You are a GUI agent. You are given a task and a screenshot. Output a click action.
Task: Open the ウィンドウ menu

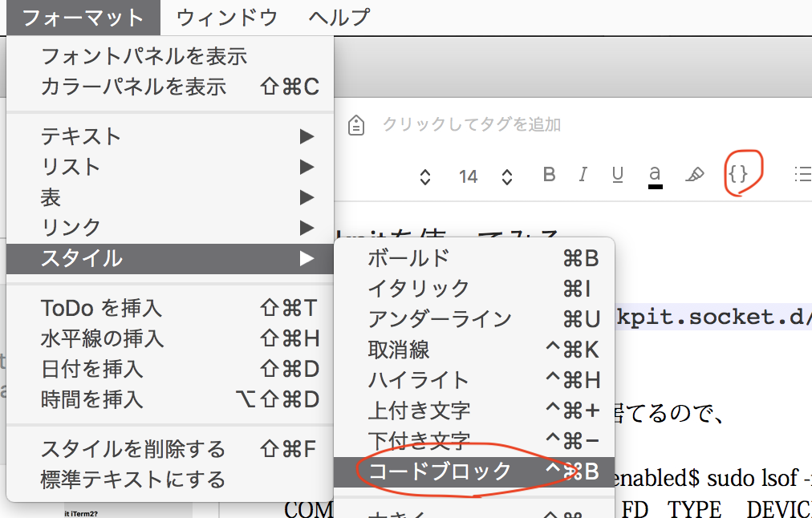click(227, 18)
